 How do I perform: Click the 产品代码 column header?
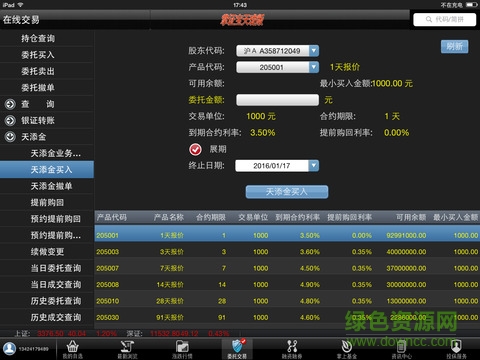coord(112,217)
